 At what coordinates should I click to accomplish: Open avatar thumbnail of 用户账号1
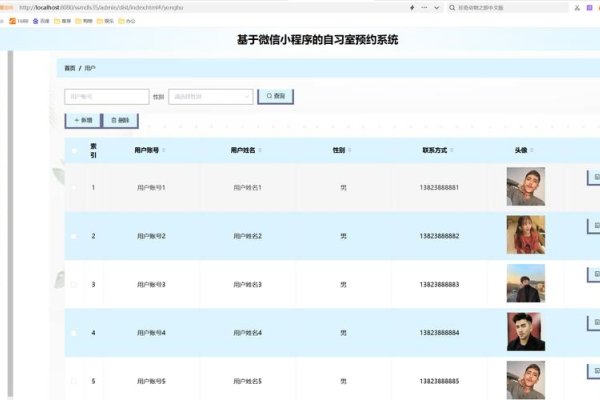526,186
